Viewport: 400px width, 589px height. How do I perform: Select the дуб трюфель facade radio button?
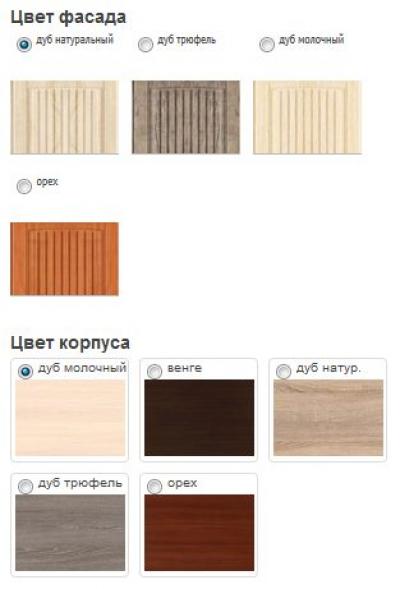[146, 44]
